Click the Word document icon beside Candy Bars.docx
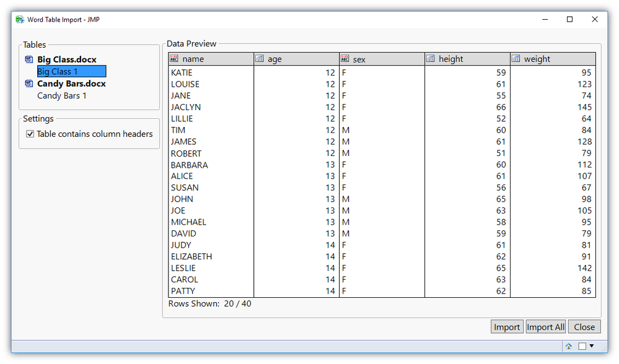 (x=29, y=83)
